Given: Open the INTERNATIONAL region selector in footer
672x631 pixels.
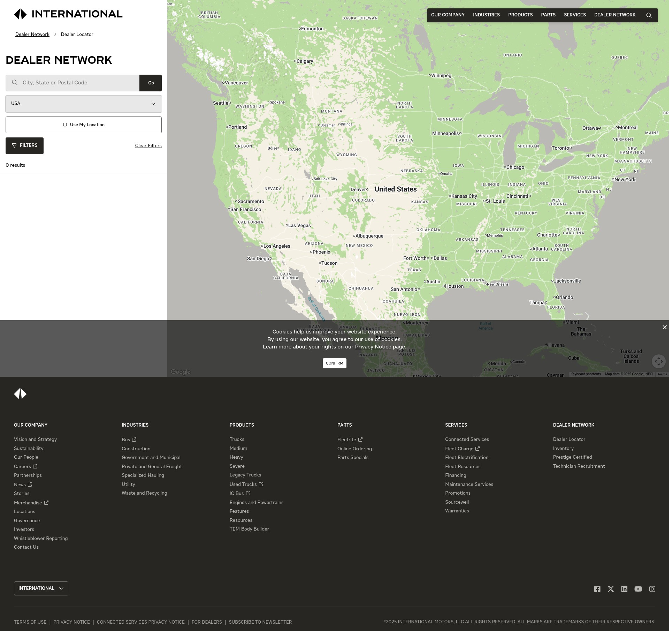Looking at the screenshot, I should pos(41,588).
